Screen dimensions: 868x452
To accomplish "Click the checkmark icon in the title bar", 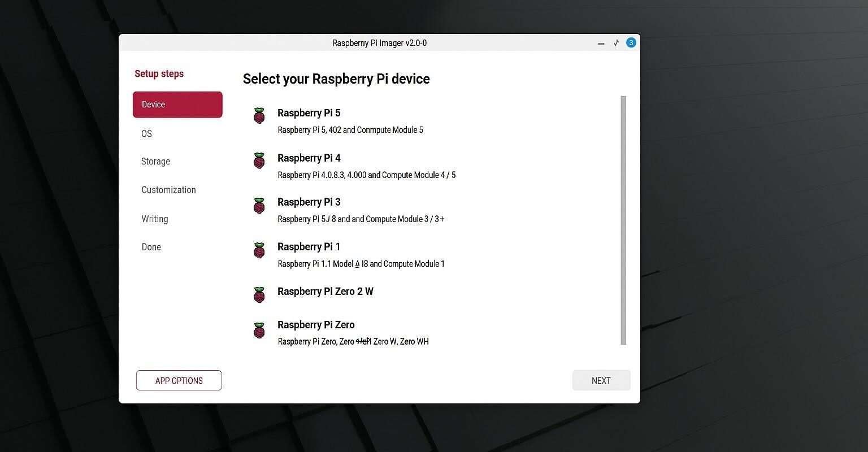I will coord(616,42).
